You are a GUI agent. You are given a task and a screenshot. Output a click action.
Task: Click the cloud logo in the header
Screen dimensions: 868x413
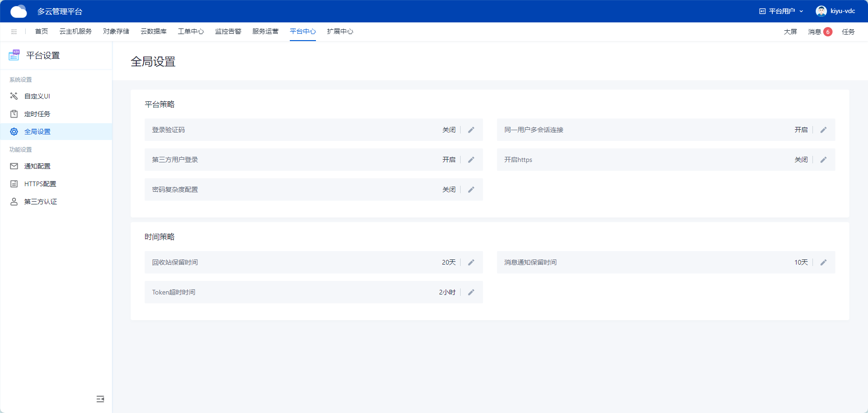pos(19,11)
